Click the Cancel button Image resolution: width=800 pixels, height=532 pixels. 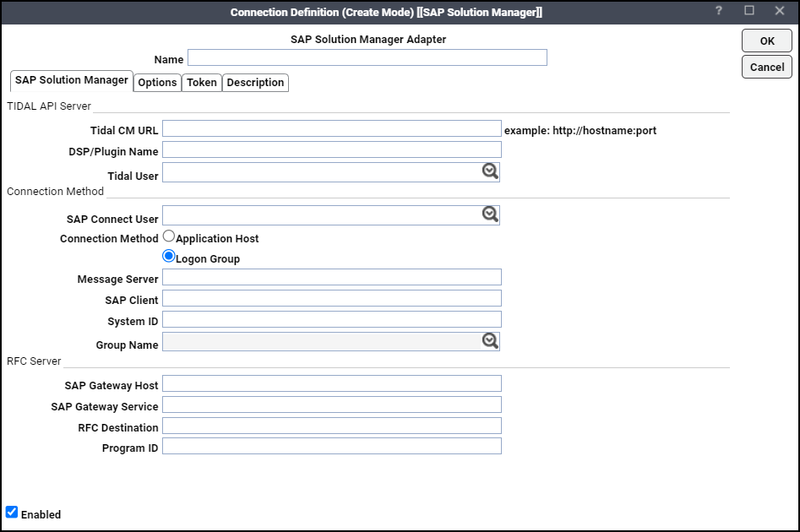coord(767,67)
